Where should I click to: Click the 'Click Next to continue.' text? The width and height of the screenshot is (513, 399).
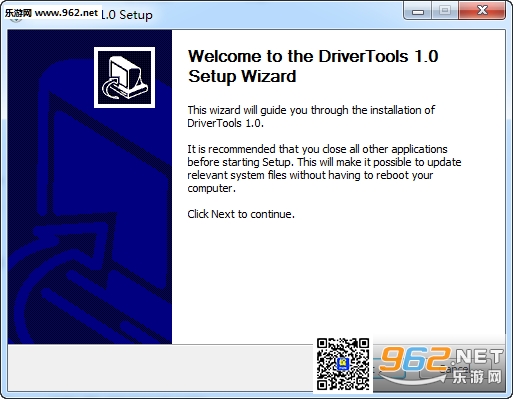[x=241, y=214]
